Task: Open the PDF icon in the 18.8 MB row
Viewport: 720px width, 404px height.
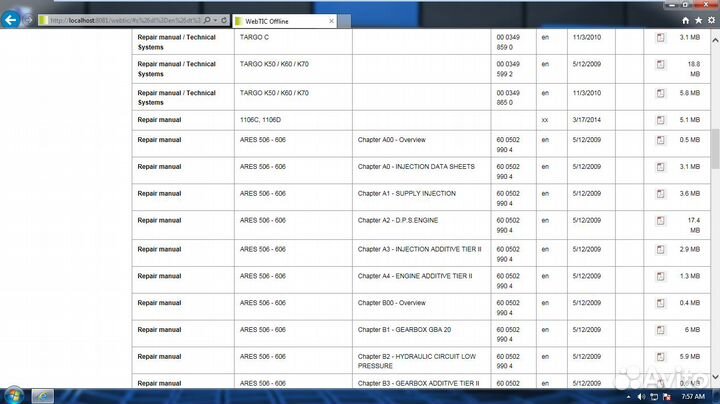Action: [x=660, y=66]
